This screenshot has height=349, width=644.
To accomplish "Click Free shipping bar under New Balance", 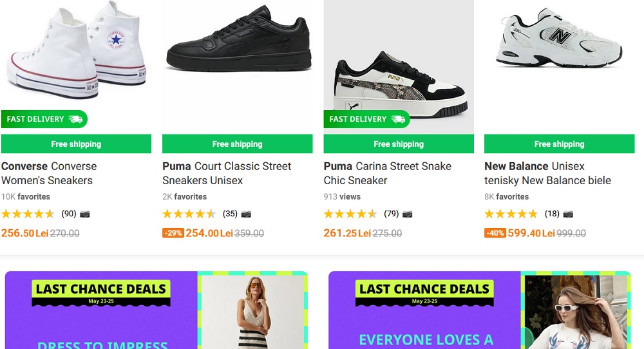I will 559,144.
